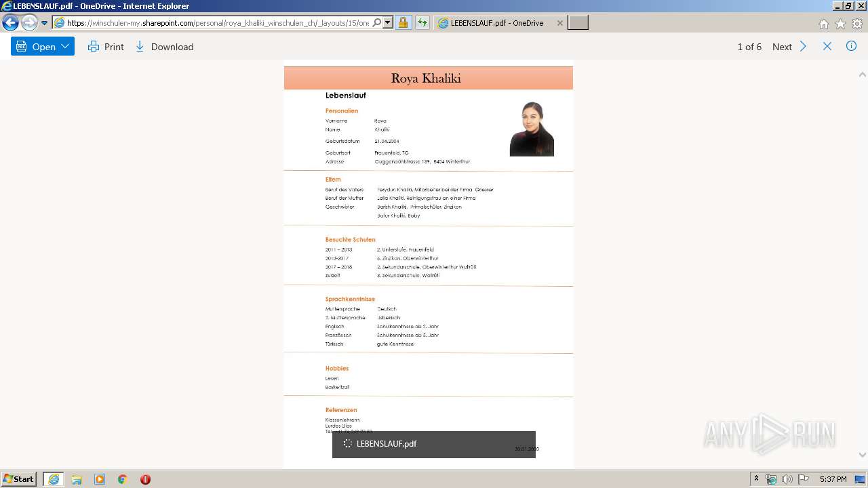Click the Personalien section heading

pyautogui.click(x=342, y=111)
